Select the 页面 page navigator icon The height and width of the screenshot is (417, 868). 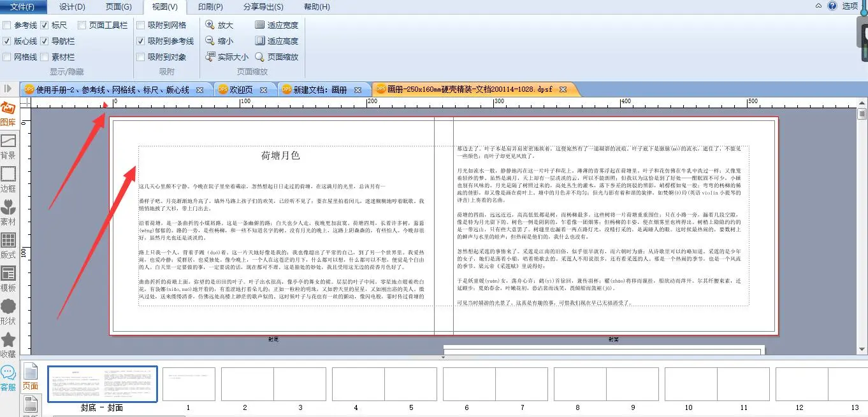[31, 377]
